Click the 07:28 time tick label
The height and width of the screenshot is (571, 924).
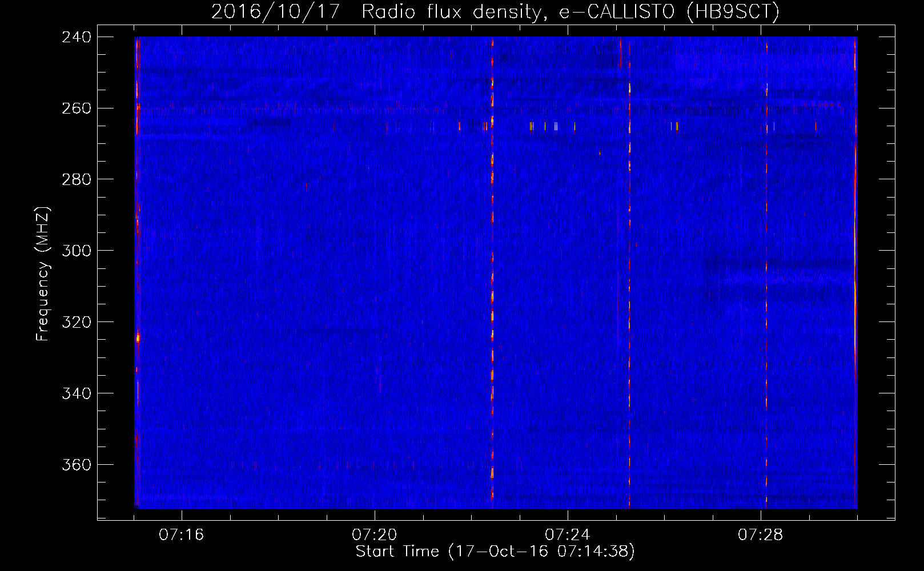(x=761, y=535)
